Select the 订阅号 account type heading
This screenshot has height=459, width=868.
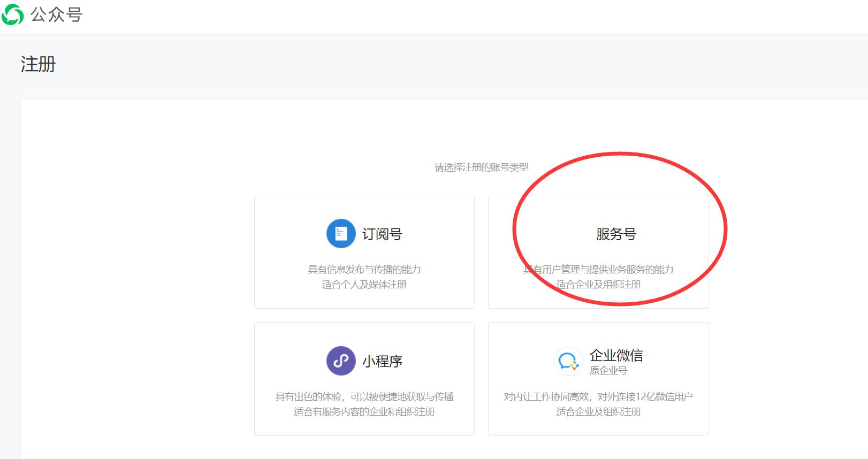[382, 234]
